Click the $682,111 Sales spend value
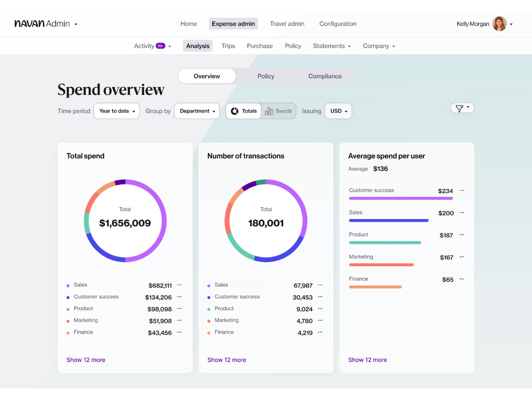 (160, 286)
